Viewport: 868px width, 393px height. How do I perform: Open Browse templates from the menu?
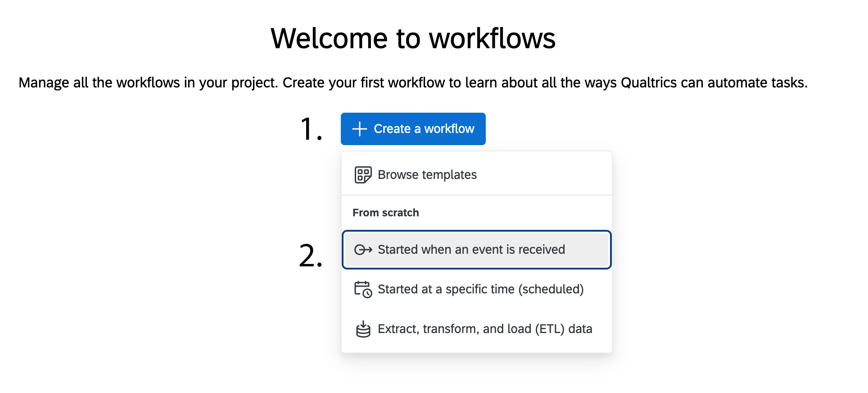[427, 174]
